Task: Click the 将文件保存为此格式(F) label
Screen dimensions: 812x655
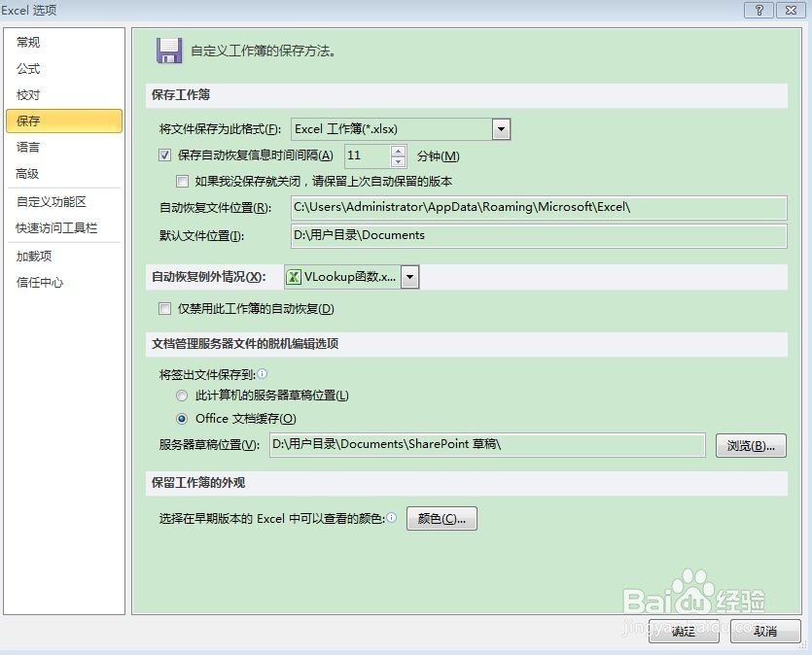Action: 220,129
